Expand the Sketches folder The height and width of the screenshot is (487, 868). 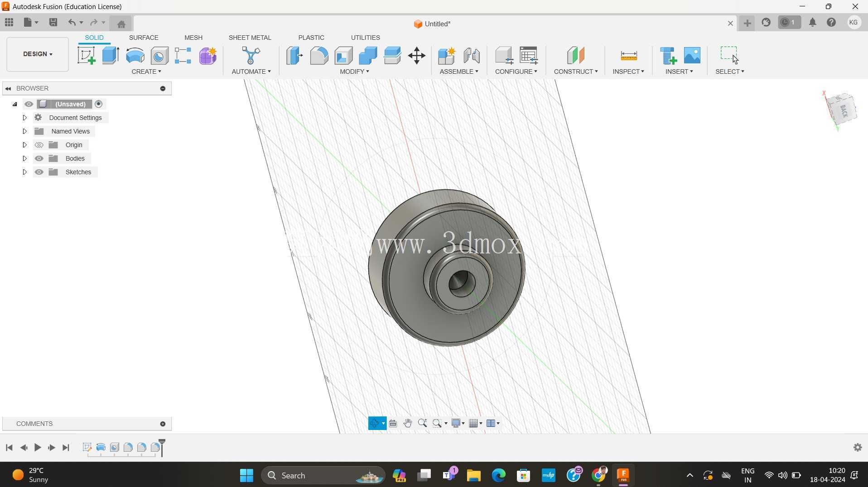[x=24, y=172]
